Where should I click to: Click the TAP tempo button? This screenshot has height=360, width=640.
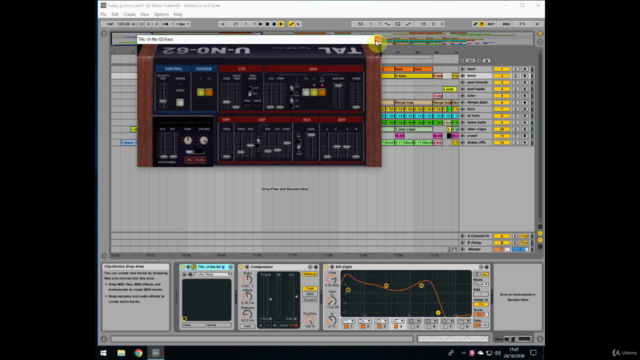[110, 24]
